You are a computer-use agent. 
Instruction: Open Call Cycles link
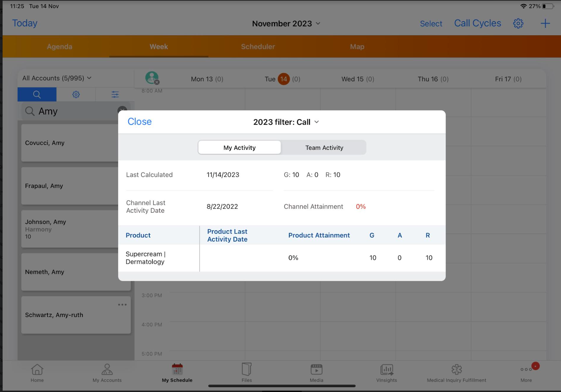477,23
